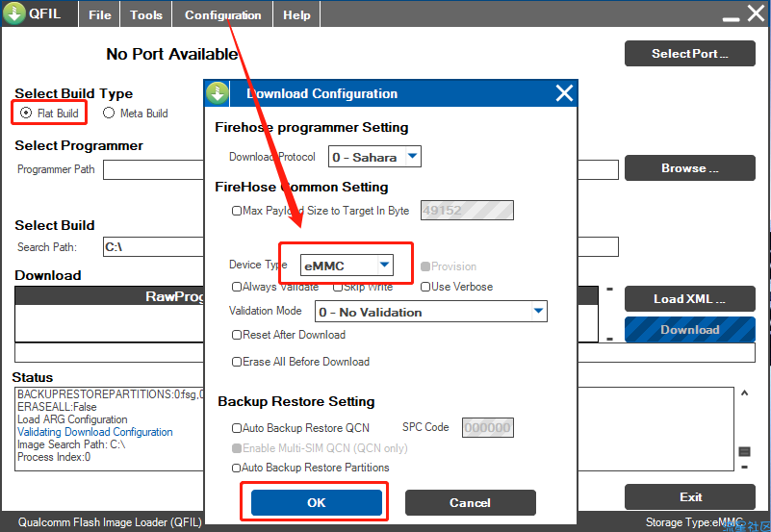771x532 pixels.
Task: Click 'Load ARG Configuration' status line
Action: [72, 419]
